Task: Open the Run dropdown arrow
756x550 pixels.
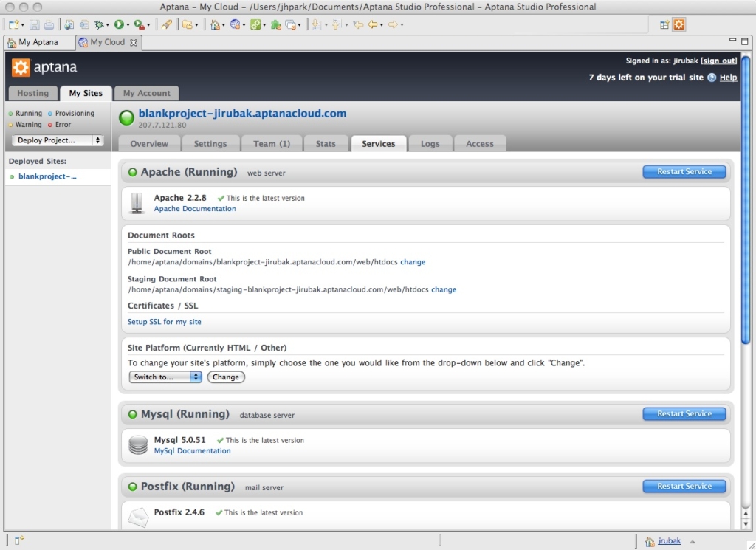Action: point(128,25)
